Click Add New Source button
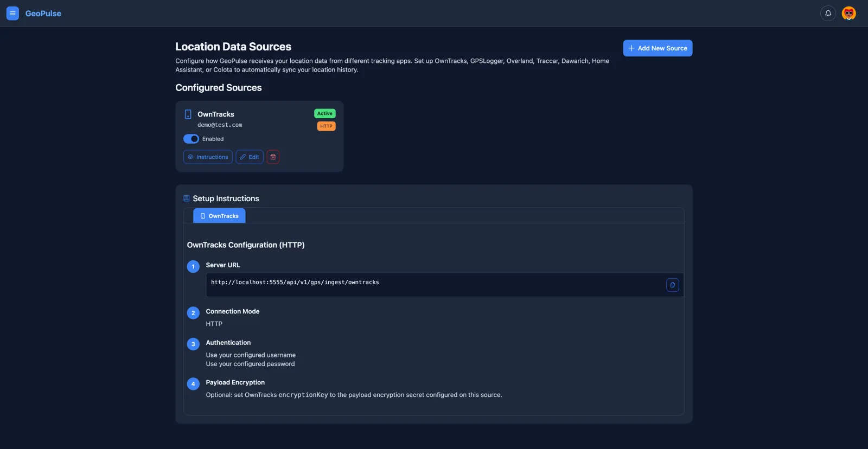This screenshot has height=449, width=868. coord(658,48)
